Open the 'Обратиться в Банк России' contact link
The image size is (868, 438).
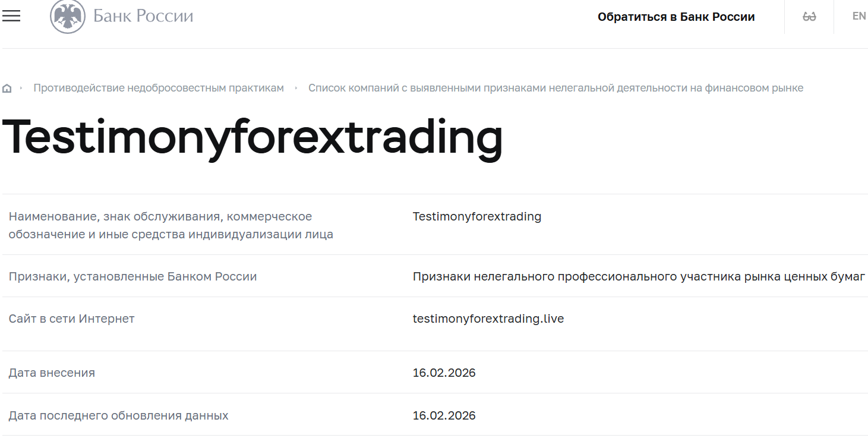point(676,17)
